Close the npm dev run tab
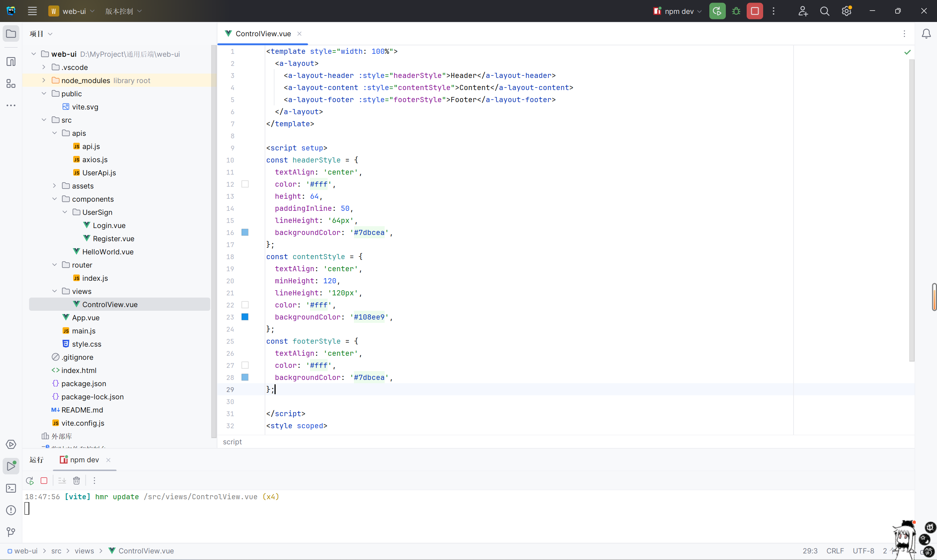 coord(108,460)
